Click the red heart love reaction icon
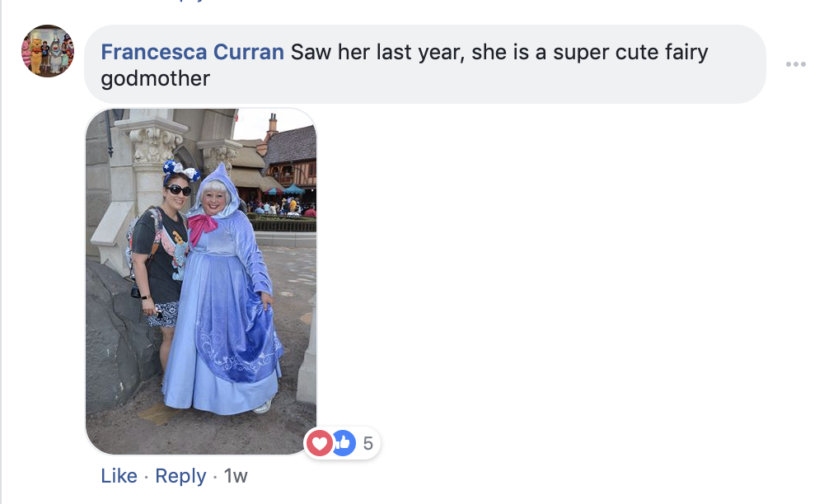 318,442
